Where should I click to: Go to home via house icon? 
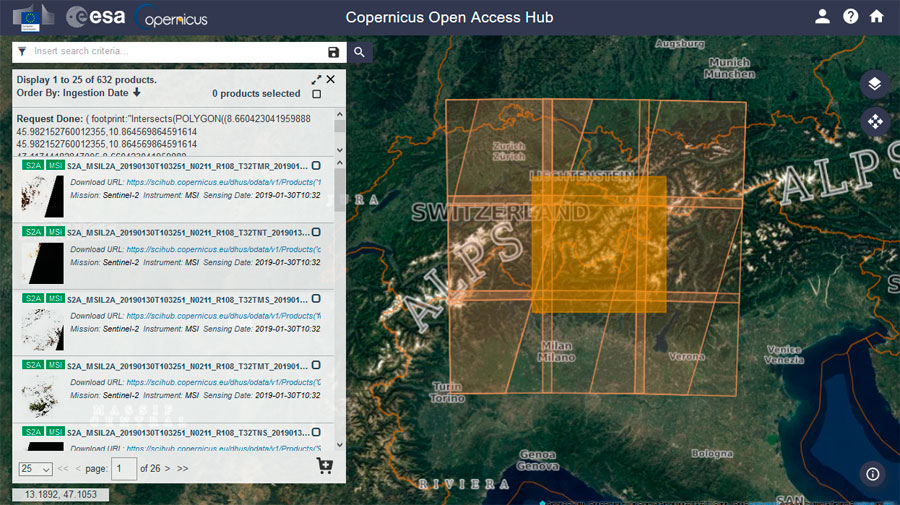click(876, 17)
